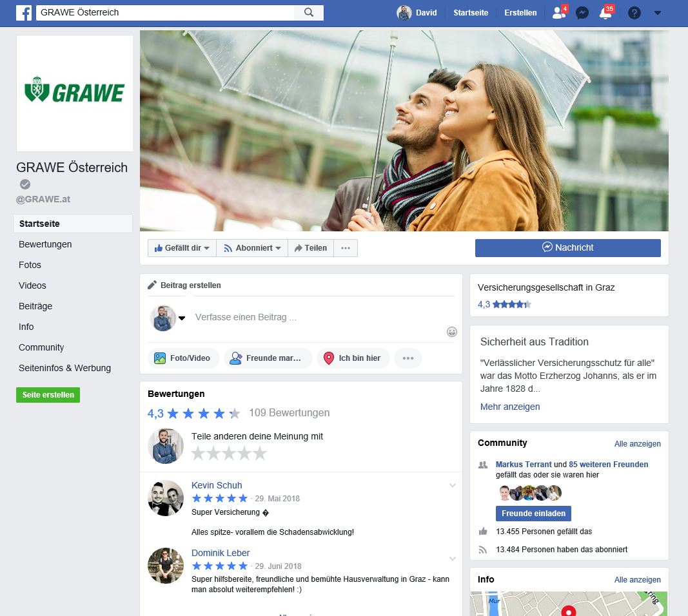688x616 pixels.
Task: Select Fotos in the left sidebar
Action: pos(30,265)
